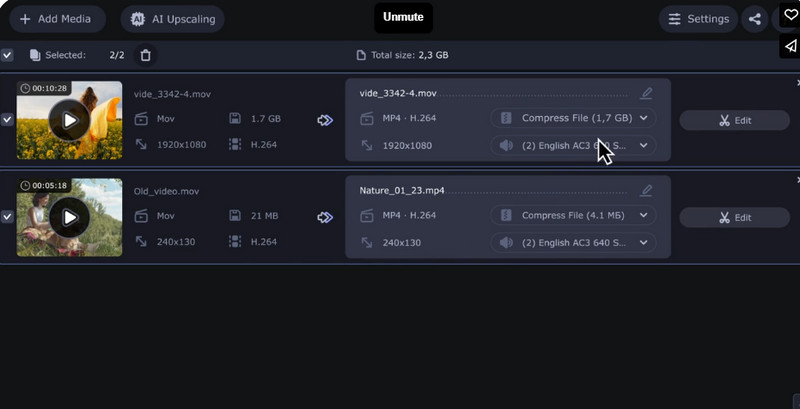Open audio track dropdown for Nature_01_23.mp4
The height and width of the screenshot is (409, 800).
pos(573,242)
